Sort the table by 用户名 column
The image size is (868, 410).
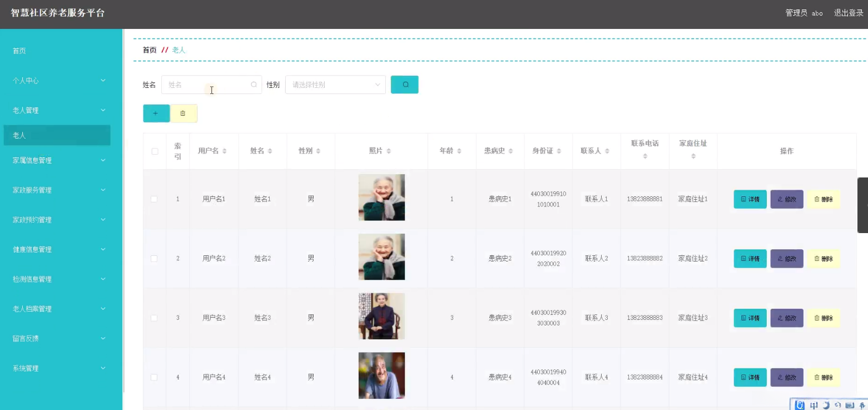click(225, 151)
